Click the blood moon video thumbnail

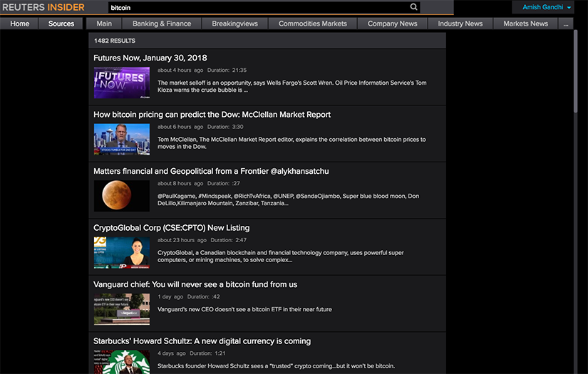pos(122,196)
